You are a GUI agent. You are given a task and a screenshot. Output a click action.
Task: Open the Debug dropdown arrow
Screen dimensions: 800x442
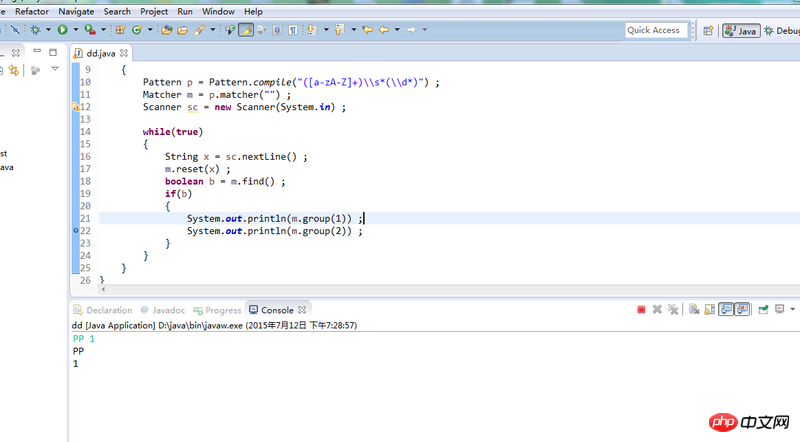click(x=48, y=30)
